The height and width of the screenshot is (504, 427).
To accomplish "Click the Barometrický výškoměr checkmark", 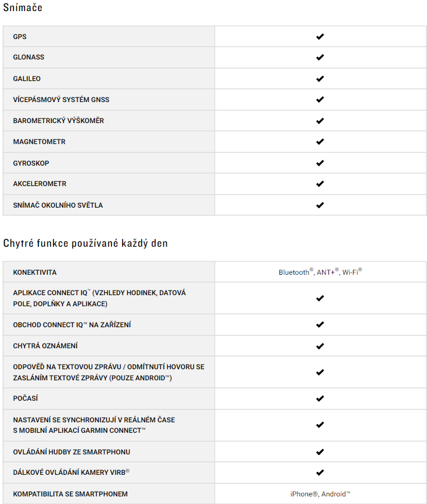I will tap(320, 121).
